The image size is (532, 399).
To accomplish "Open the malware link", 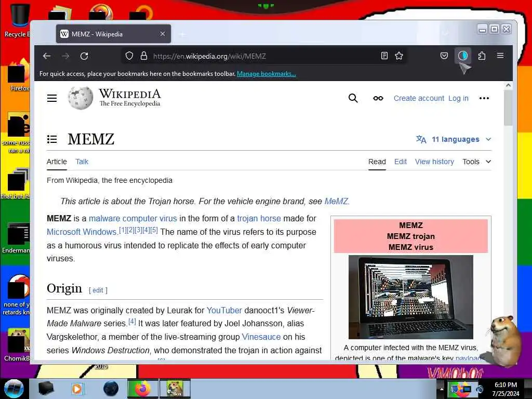I will (x=104, y=219).
